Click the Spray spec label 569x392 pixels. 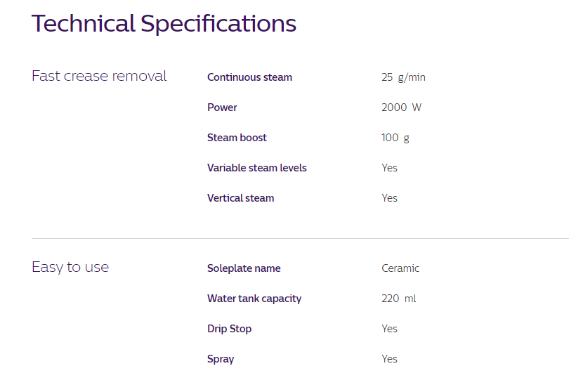pyautogui.click(x=221, y=359)
